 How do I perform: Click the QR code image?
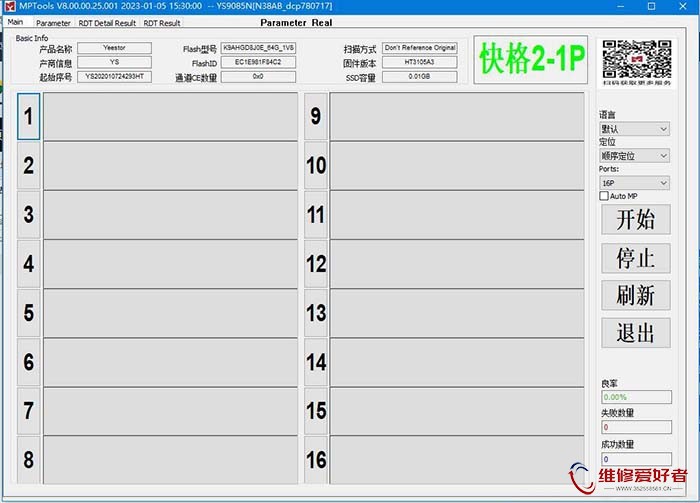coord(634,64)
